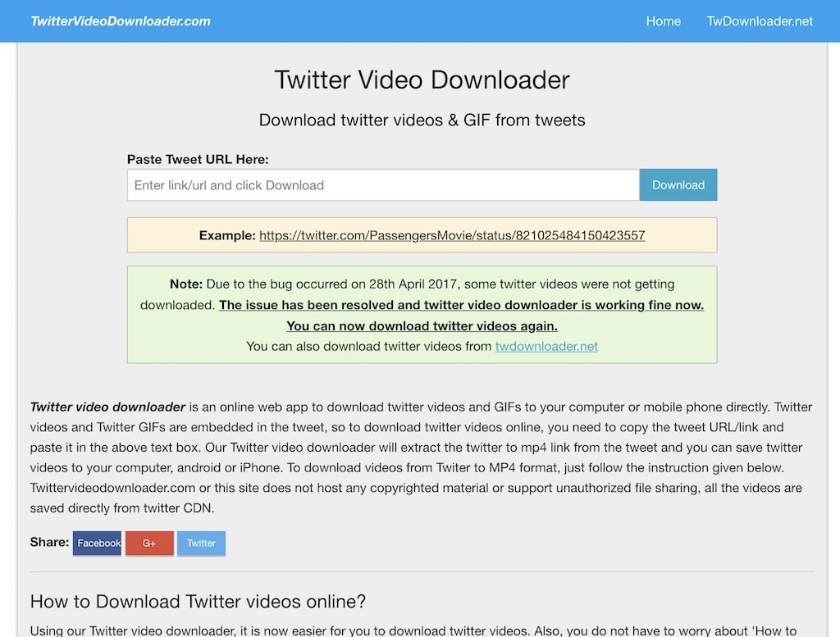Click the bold "Note:" text
The image size is (840, 637).
pos(186,284)
